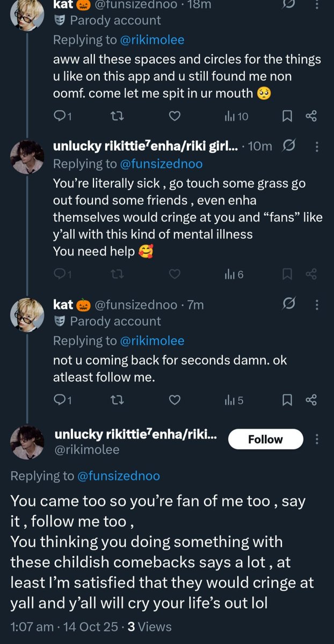Like kat's 'atleast follow me' tweet

click(175, 399)
